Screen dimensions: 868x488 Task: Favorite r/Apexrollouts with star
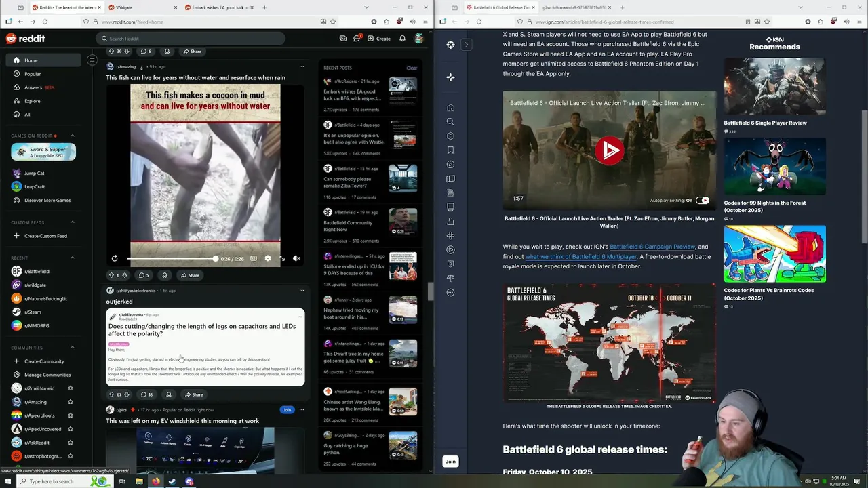[71, 415]
